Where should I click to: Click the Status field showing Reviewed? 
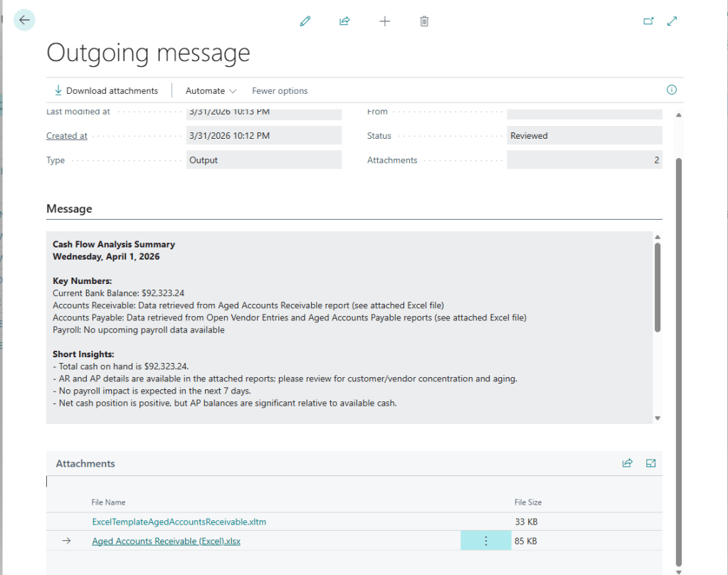point(584,136)
